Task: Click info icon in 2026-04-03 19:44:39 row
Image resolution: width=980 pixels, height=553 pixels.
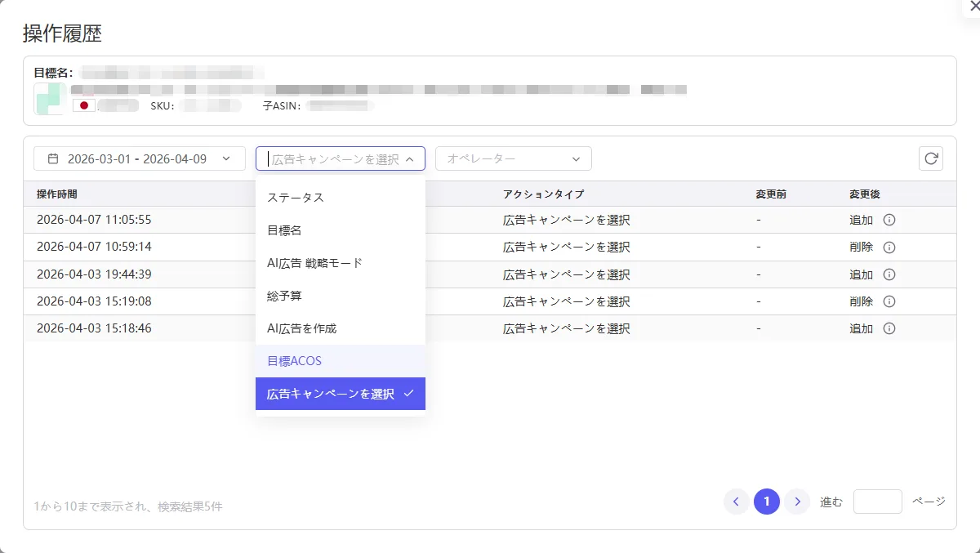Action: (x=890, y=274)
